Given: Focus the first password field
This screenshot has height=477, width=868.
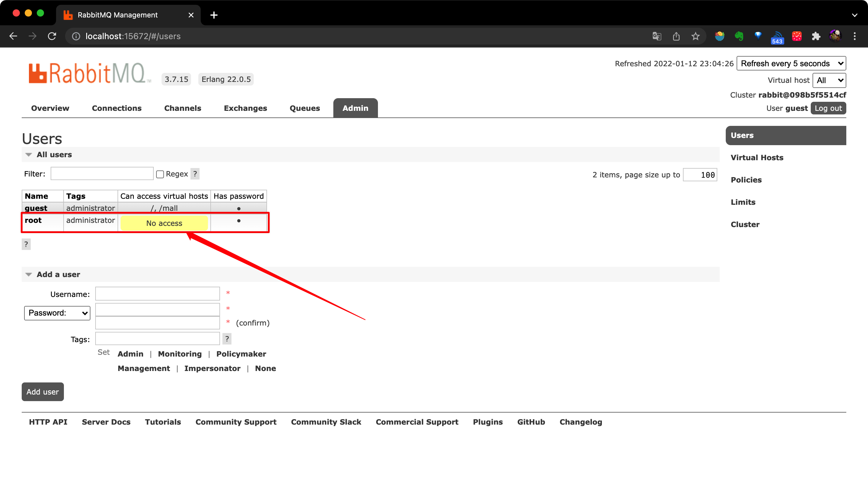Looking at the screenshot, I should (157, 309).
